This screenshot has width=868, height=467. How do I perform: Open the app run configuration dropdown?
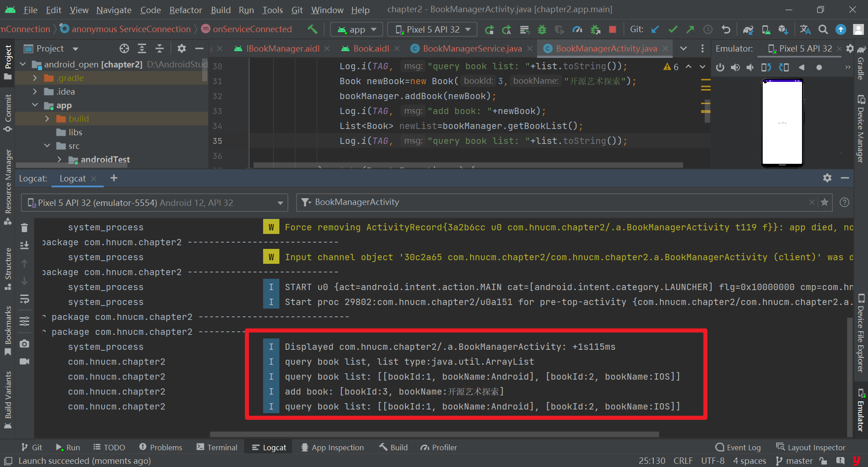(x=357, y=29)
